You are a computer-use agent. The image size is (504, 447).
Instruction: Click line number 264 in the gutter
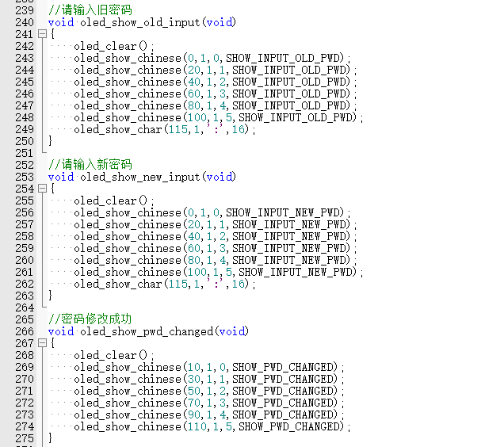pyautogui.click(x=25, y=308)
